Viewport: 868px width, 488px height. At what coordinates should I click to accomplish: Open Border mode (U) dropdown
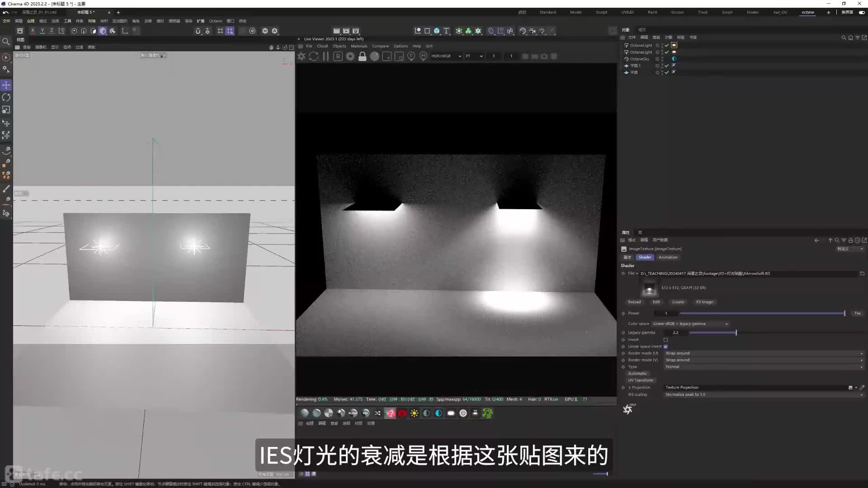point(764,353)
